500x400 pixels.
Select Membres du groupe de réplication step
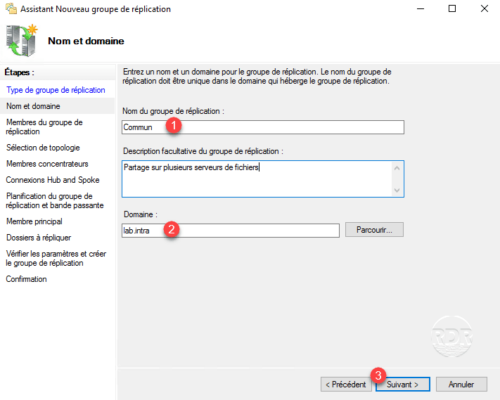click(44, 127)
